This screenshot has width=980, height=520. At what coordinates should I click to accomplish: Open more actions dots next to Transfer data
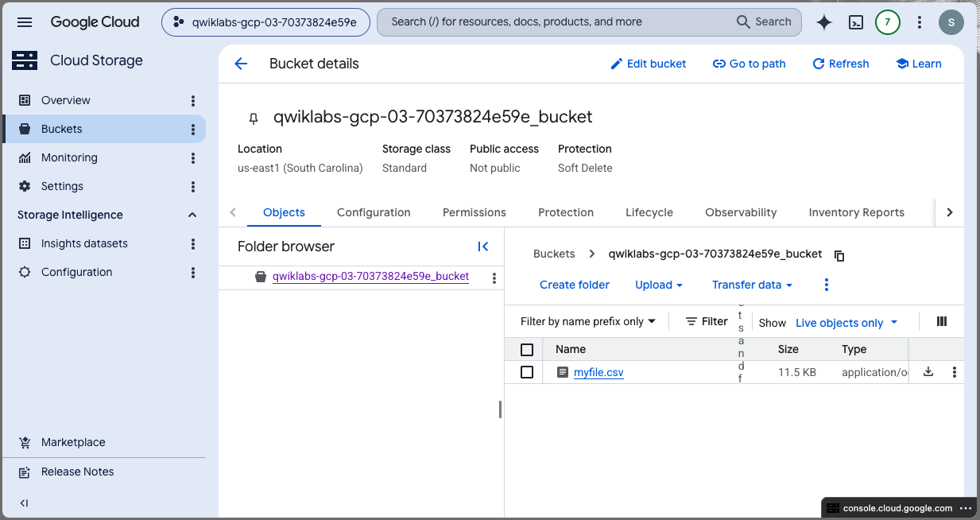pos(827,285)
